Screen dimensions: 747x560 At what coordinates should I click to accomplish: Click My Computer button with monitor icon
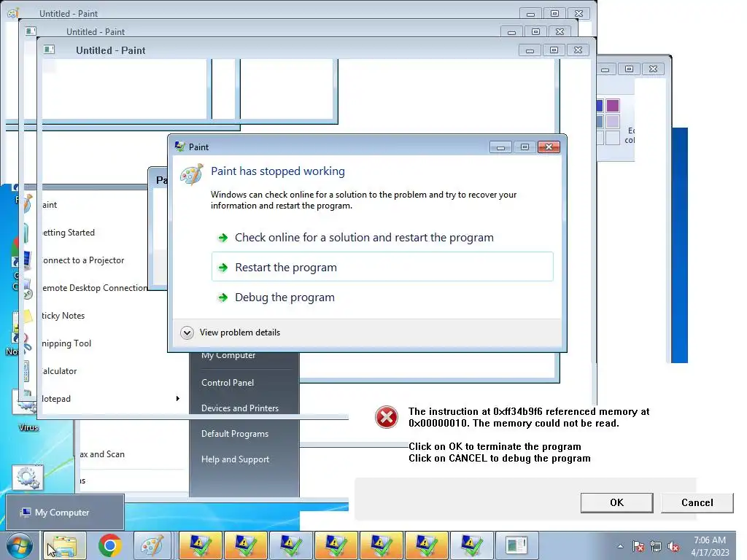click(x=65, y=513)
